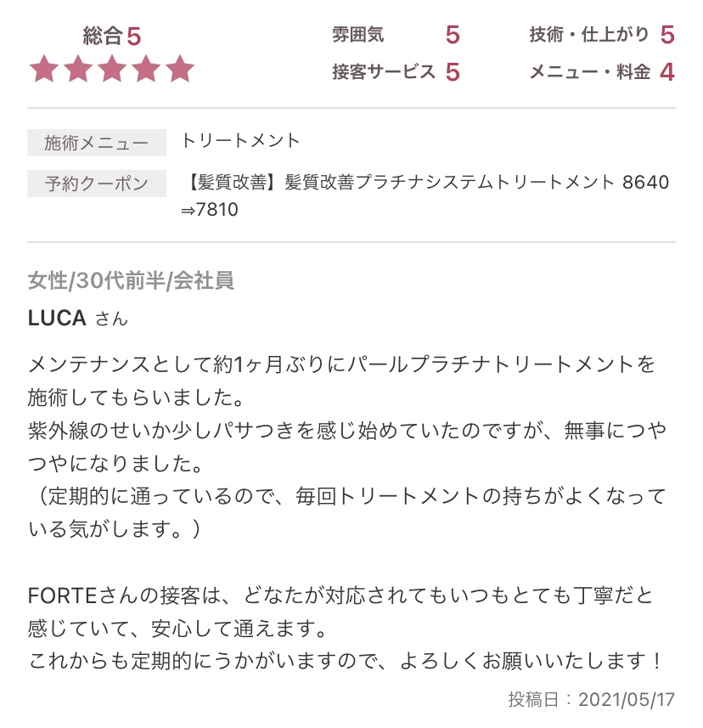Click the 予約クーポン gray tag
This screenshot has height=728, width=703.
click(97, 183)
